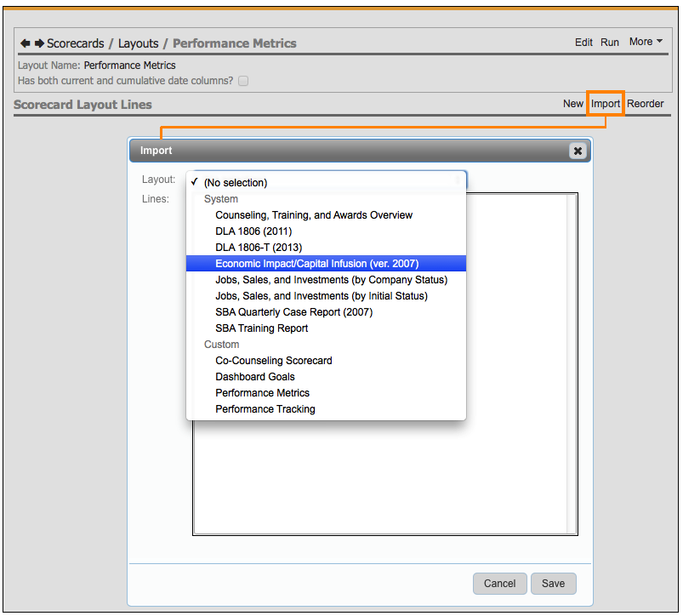This screenshot has width=683, height=616.
Task: Click New to add layout line
Action: click(x=572, y=104)
